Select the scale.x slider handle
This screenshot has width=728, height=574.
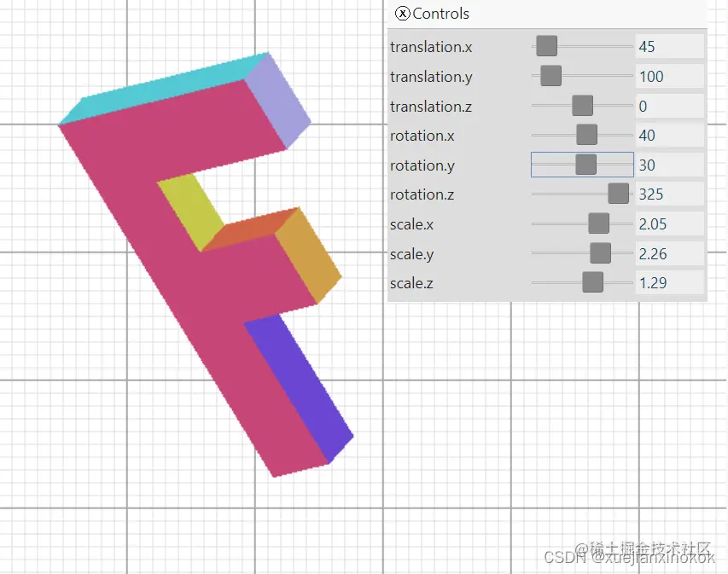pos(599,223)
